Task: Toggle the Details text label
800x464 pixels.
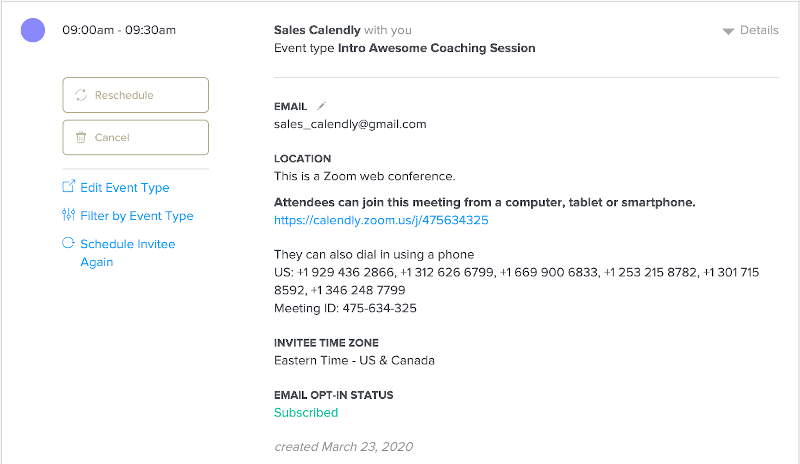Action: coord(759,30)
